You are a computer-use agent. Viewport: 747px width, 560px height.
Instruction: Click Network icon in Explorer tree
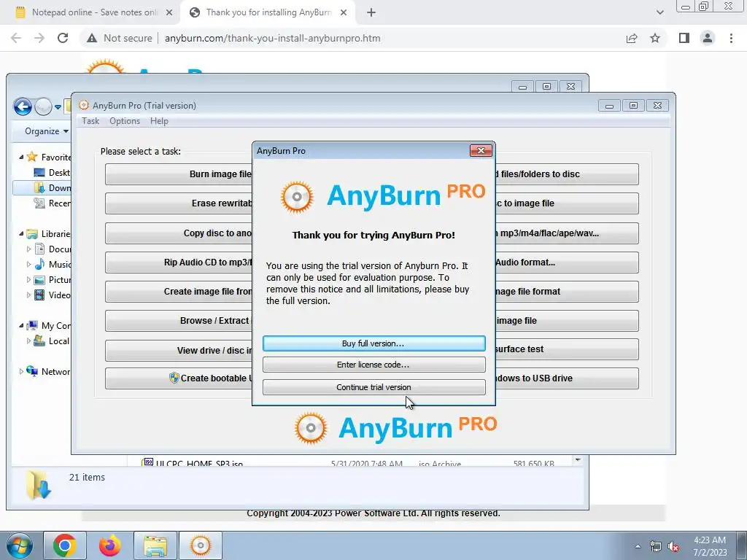(x=32, y=371)
